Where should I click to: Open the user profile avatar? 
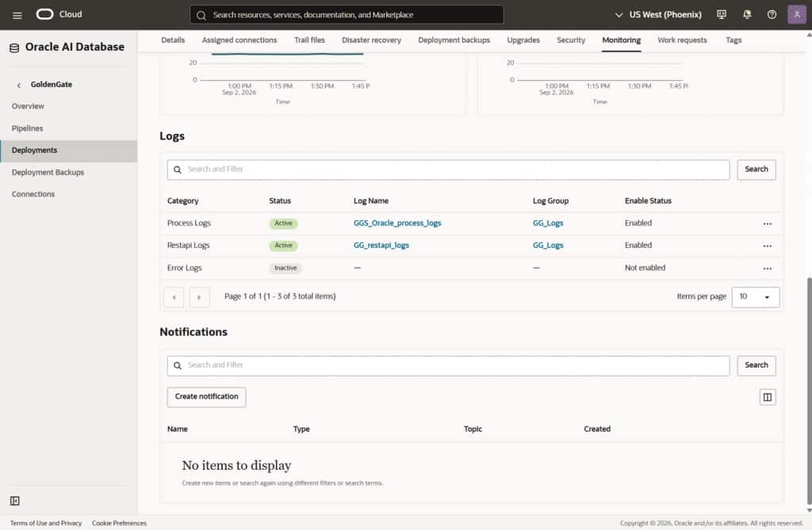[x=796, y=14]
